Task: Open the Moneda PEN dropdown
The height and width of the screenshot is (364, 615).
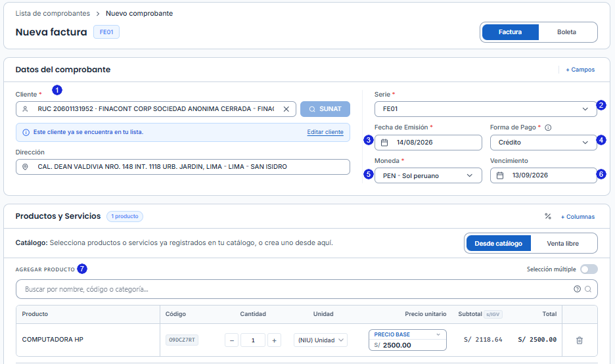Action: point(428,175)
